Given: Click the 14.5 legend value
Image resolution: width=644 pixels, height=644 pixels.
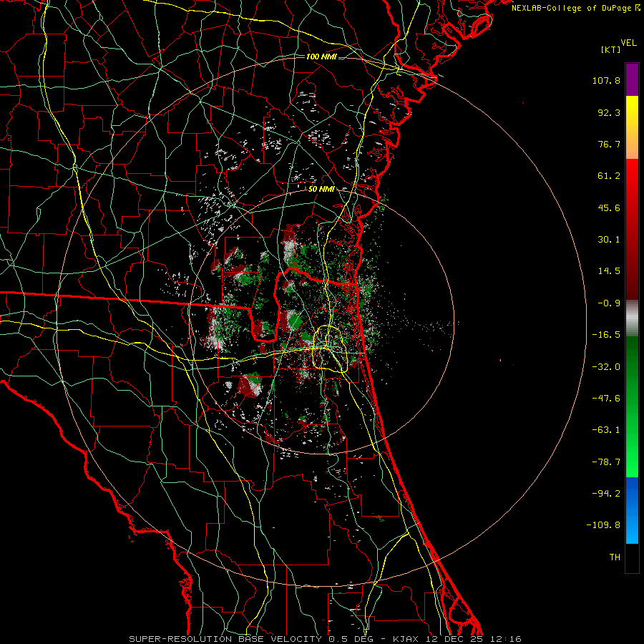Looking at the screenshot, I should click(609, 271).
